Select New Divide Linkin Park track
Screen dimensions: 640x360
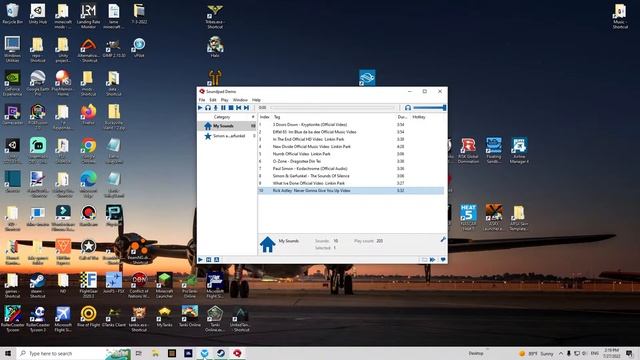pyautogui.click(x=351, y=147)
